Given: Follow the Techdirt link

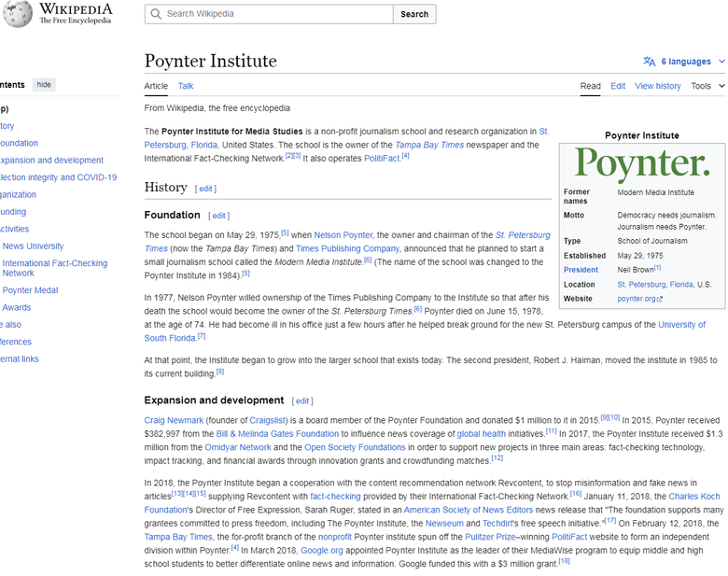Looking at the screenshot, I should click(497, 524).
